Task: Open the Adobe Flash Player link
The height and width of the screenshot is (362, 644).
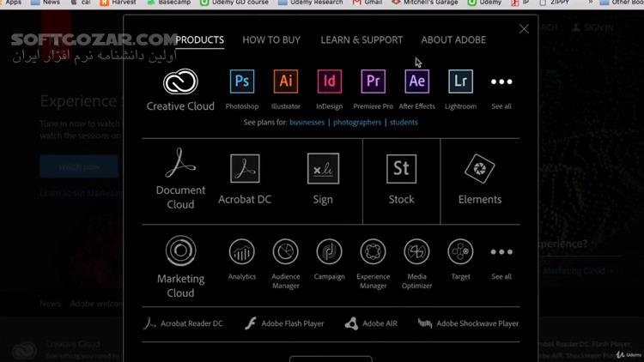Action: tap(284, 323)
